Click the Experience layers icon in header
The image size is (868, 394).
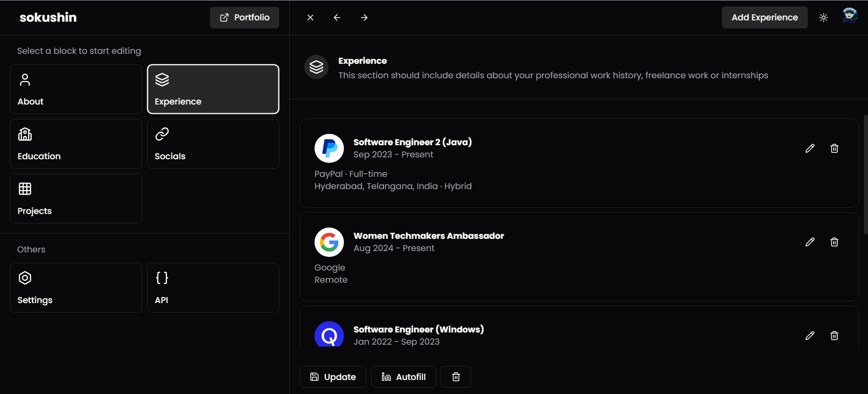[316, 67]
